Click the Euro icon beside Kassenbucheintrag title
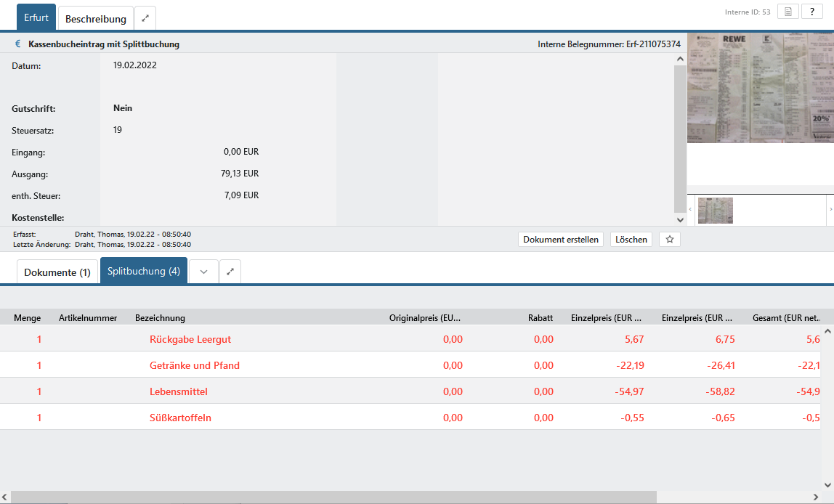Image resolution: width=834 pixels, height=504 pixels. pos(18,44)
